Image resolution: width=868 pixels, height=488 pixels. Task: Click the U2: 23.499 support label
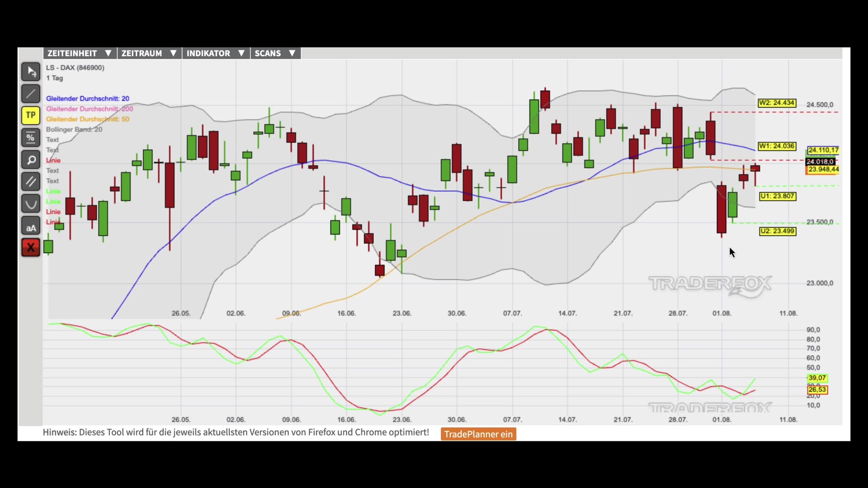click(x=778, y=231)
